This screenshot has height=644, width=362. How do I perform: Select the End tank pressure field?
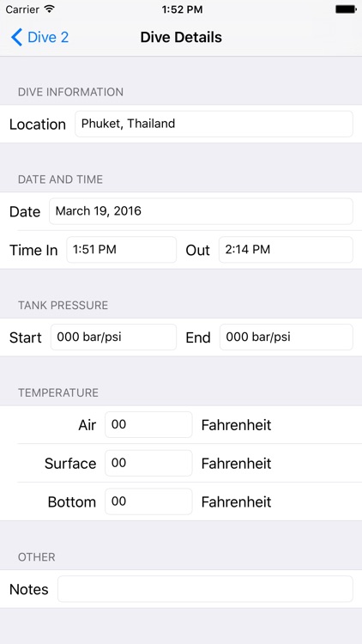point(287,337)
